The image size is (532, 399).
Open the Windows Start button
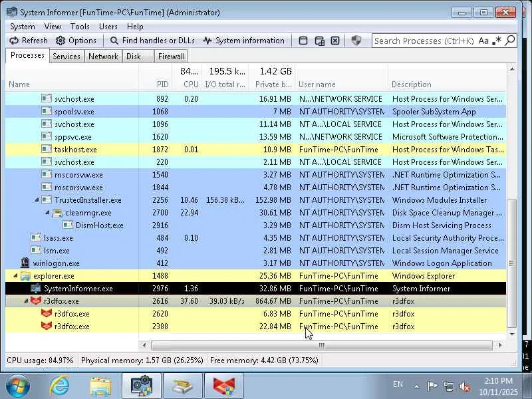[17, 386]
